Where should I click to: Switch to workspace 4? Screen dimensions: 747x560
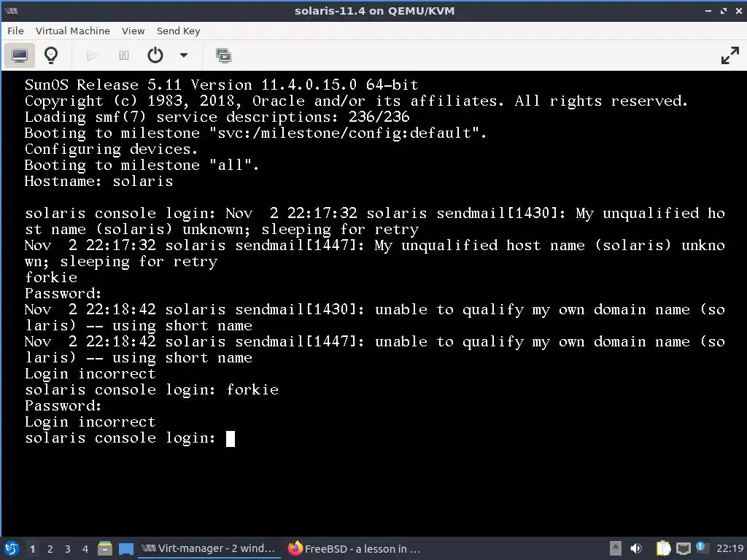click(x=85, y=549)
